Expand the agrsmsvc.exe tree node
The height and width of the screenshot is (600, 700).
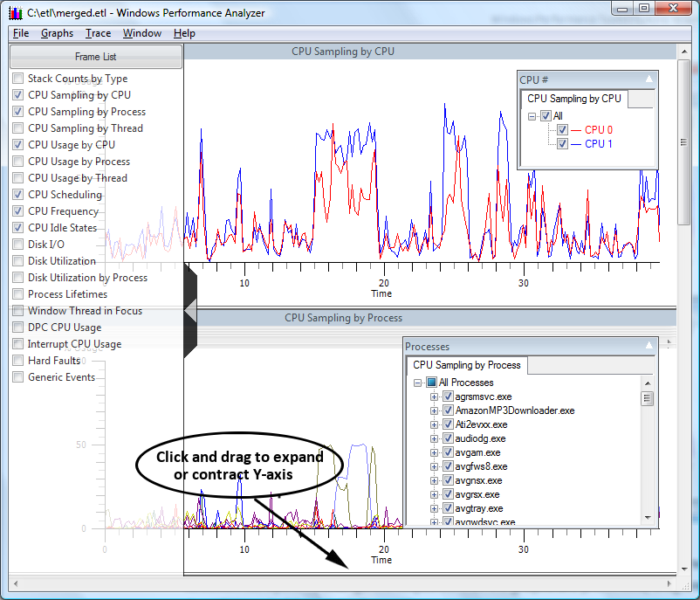[x=434, y=397]
